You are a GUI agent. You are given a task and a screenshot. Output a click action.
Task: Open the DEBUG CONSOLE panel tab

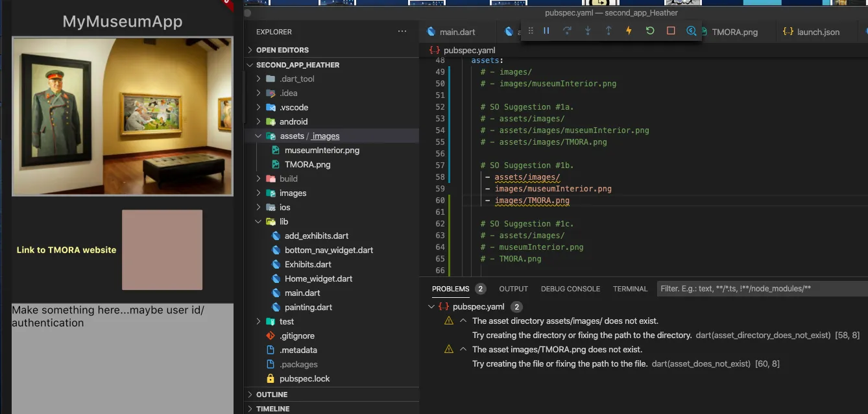click(x=570, y=289)
